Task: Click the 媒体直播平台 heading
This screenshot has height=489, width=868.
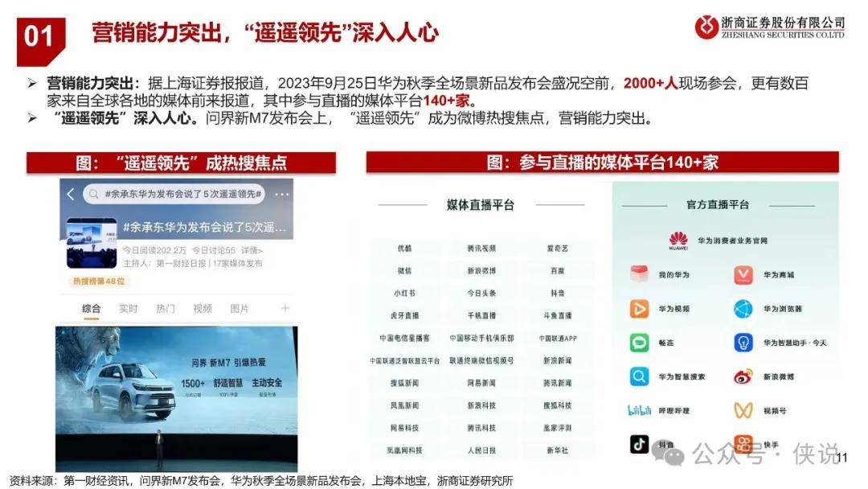Action: 481,205
